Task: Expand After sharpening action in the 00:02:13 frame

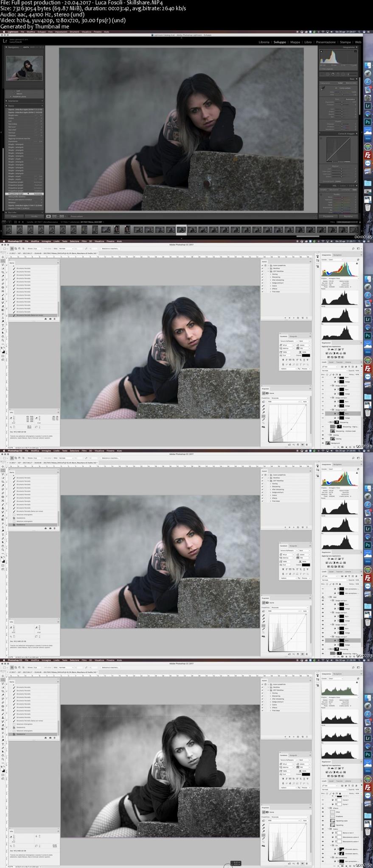Action: click(x=270, y=490)
